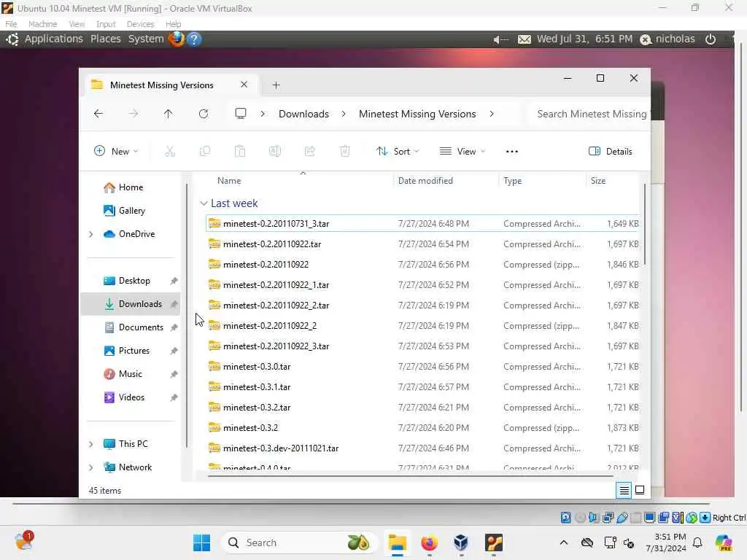The image size is (747, 560).
Task: Go back with the left arrow
Action: (x=98, y=114)
